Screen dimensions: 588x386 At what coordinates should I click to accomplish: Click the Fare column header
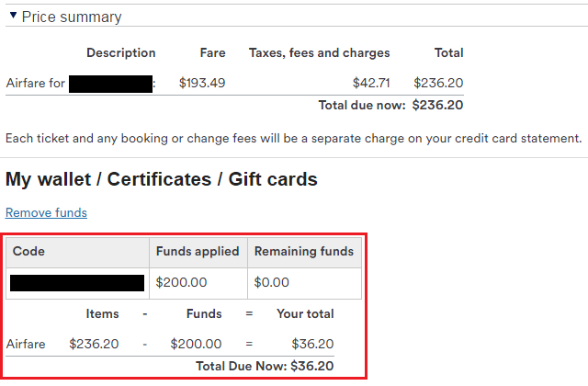tap(212, 53)
